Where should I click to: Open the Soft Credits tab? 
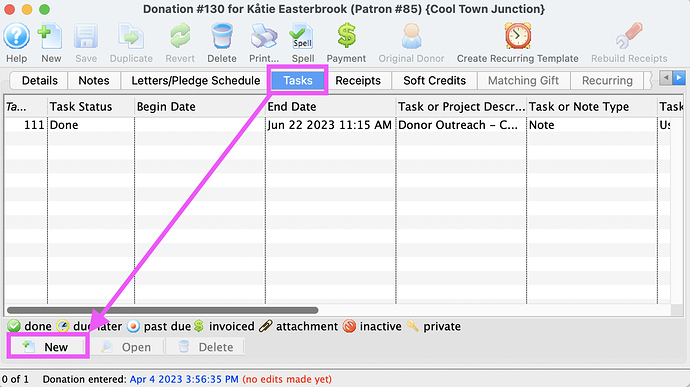(x=434, y=81)
